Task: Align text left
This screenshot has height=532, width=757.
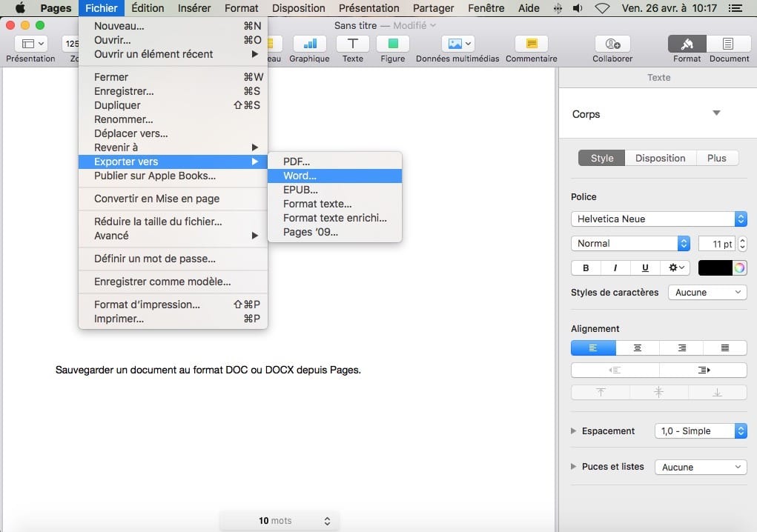Action: pyautogui.click(x=593, y=348)
